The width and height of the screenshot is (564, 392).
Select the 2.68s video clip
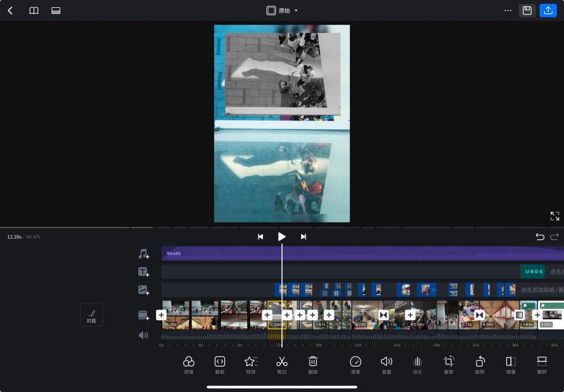[x=424, y=315]
